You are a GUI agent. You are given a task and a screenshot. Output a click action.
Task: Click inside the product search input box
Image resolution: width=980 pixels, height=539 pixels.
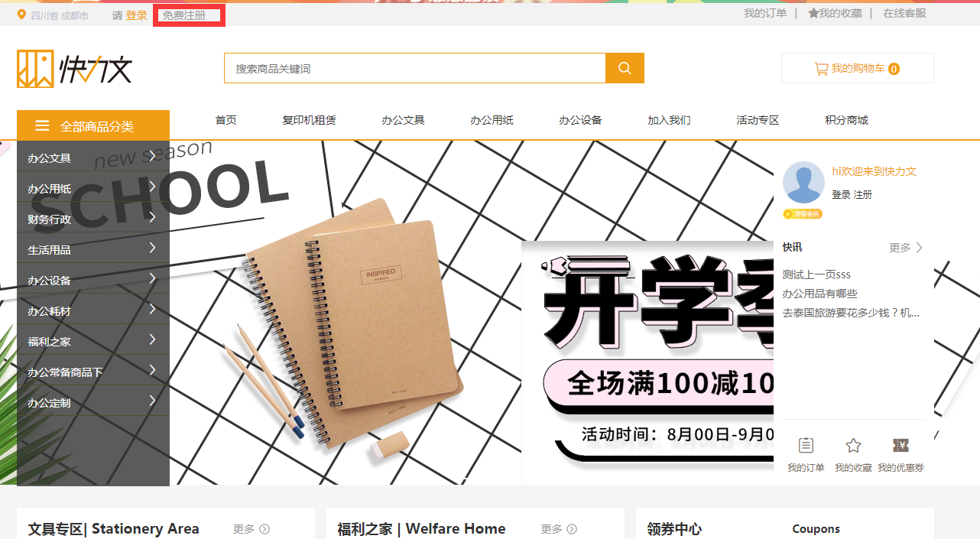pyautogui.click(x=413, y=67)
